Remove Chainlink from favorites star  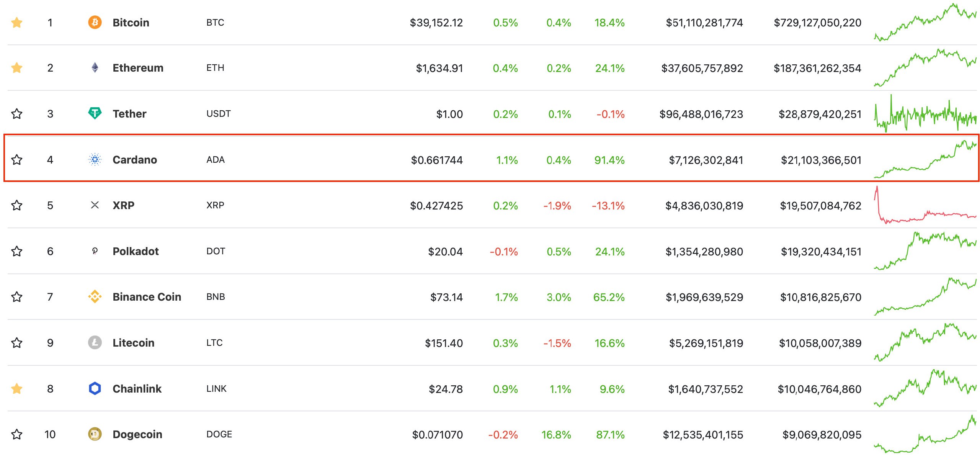(17, 389)
